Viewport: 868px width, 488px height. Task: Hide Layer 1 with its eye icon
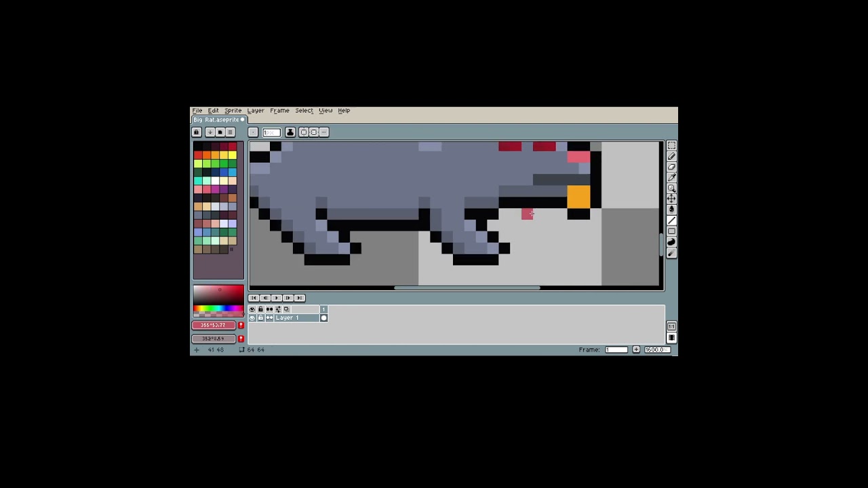[x=252, y=318]
